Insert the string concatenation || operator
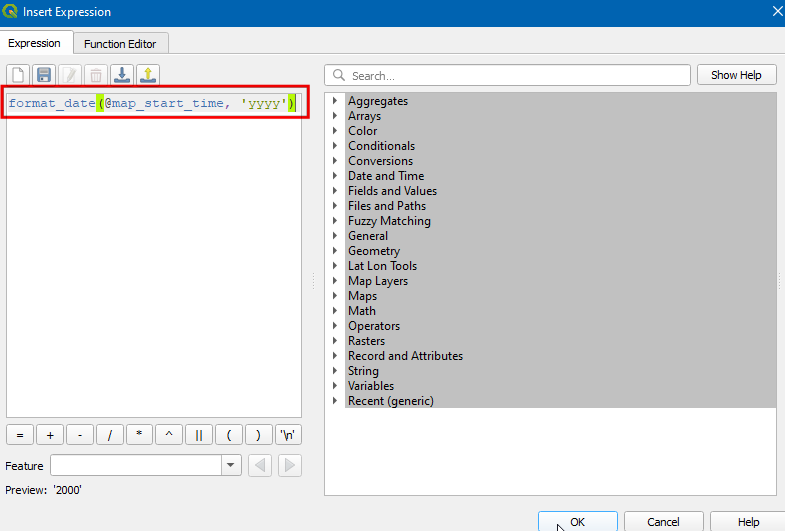 [199, 435]
